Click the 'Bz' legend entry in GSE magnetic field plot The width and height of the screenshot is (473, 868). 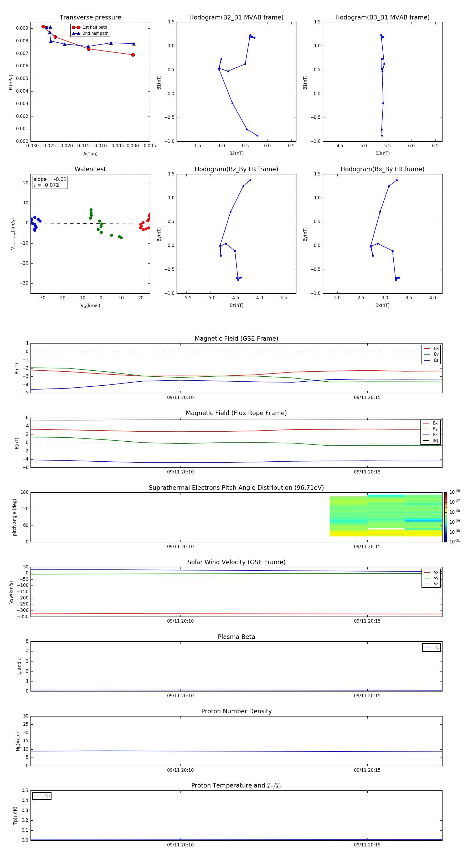(x=431, y=360)
